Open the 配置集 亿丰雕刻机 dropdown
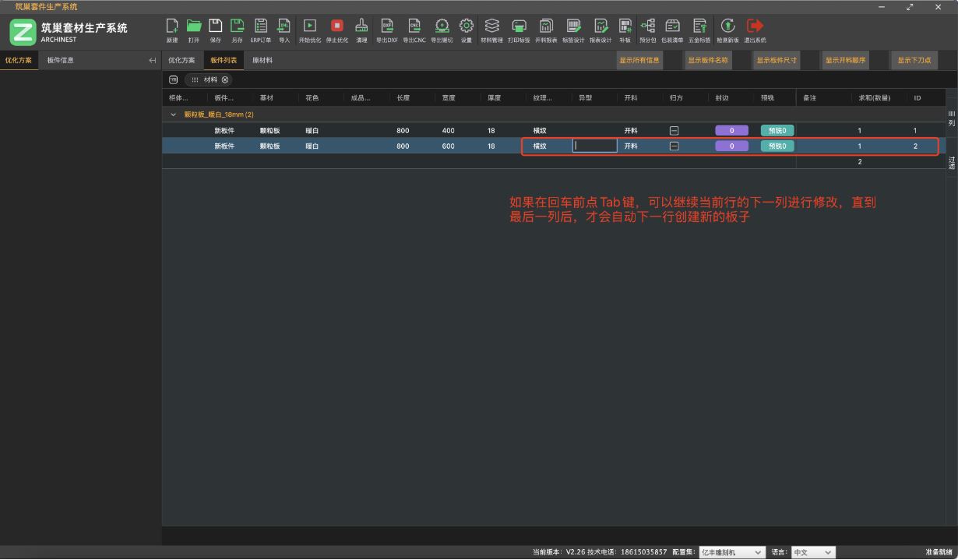 pos(731,552)
